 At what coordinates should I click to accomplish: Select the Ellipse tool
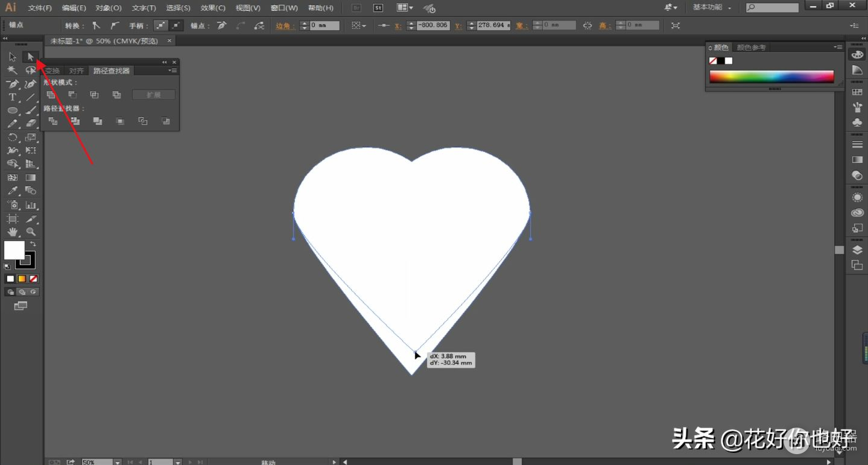click(x=12, y=110)
